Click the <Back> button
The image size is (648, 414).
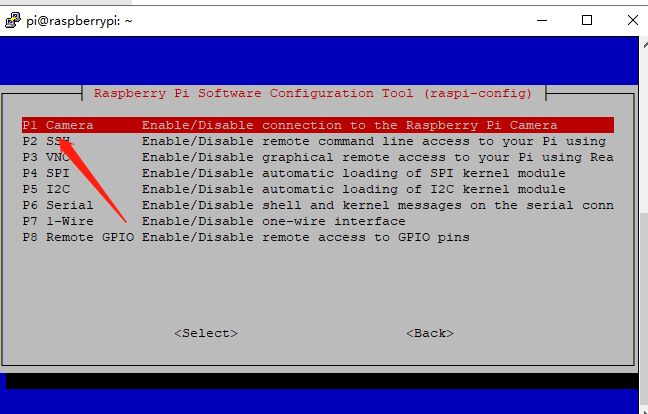(430, 333)
